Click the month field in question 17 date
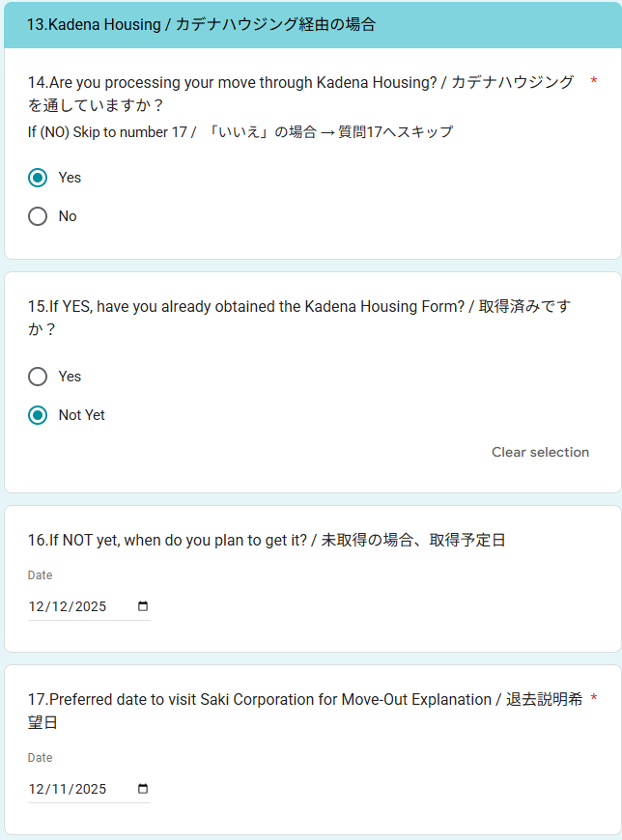622x840 pixels. pyautogui.click(x=38, y=789)
